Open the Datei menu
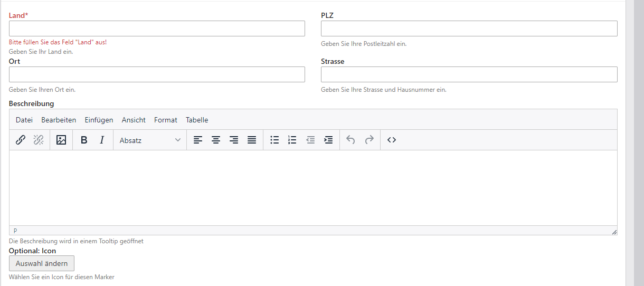The height and width of the screenshot is (286, 644). (x=24, y=120)
